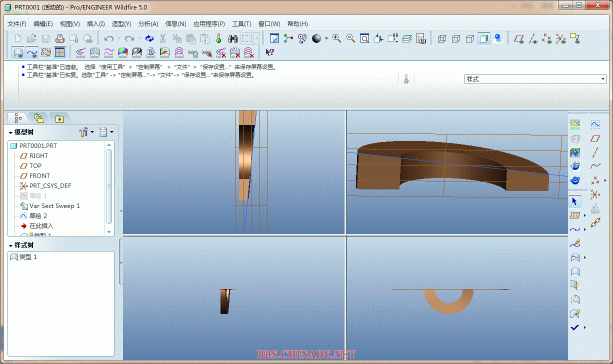
Task: Toggle coordinate systems visibility
Action: (561, 38)
